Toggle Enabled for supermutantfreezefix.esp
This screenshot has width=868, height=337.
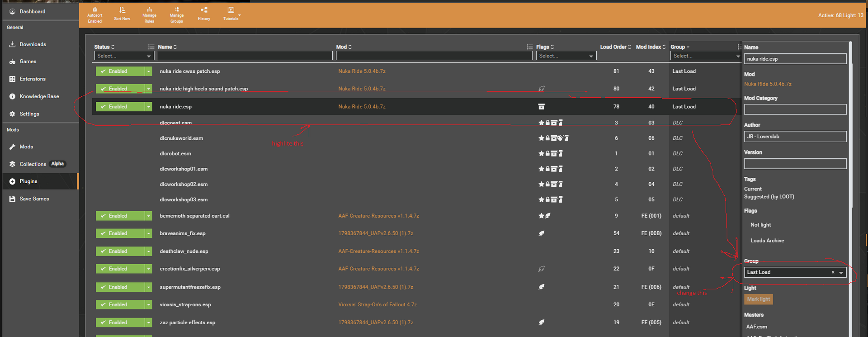[120, 287]
